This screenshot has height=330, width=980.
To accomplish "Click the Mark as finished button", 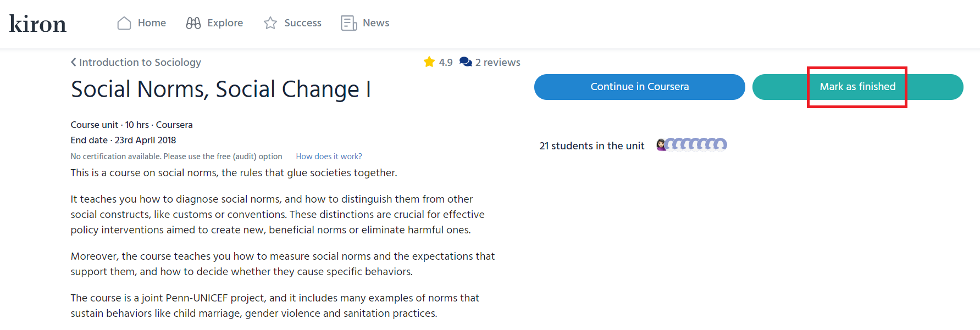I will [857, 86].
